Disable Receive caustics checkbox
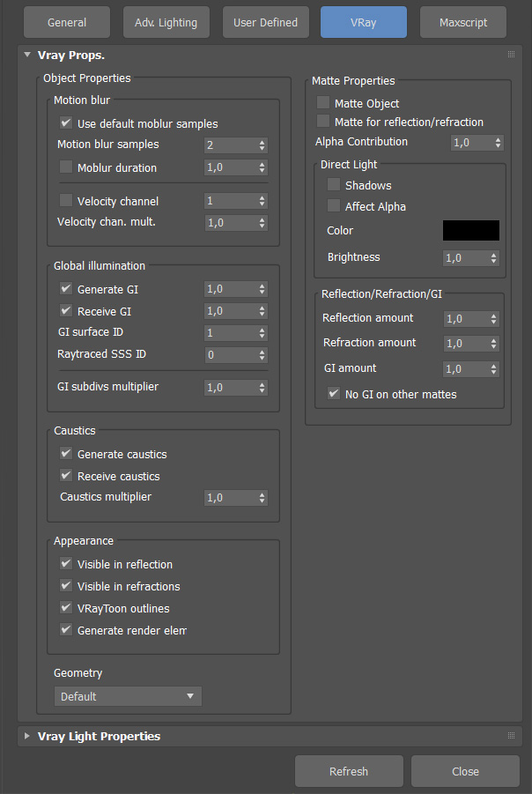This screenshot has width=532, height=794. coord(66,476)
